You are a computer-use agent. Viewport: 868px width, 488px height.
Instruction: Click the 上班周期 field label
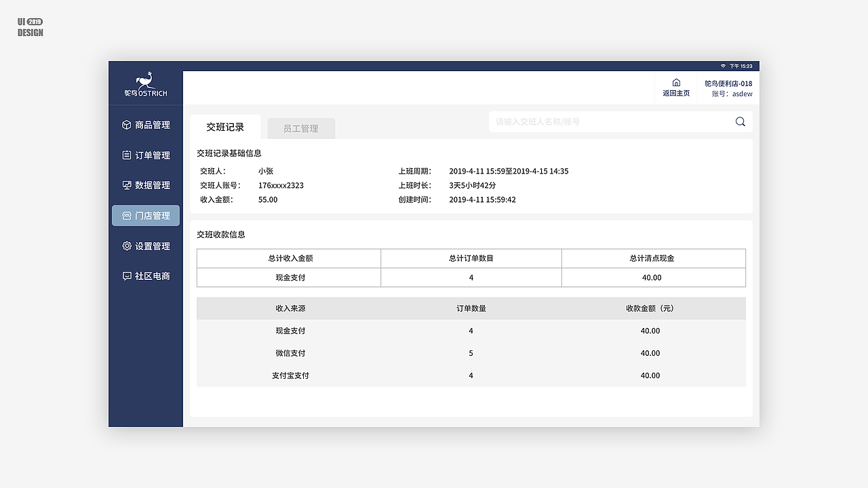pyautogui.click(x=415, y=171)
